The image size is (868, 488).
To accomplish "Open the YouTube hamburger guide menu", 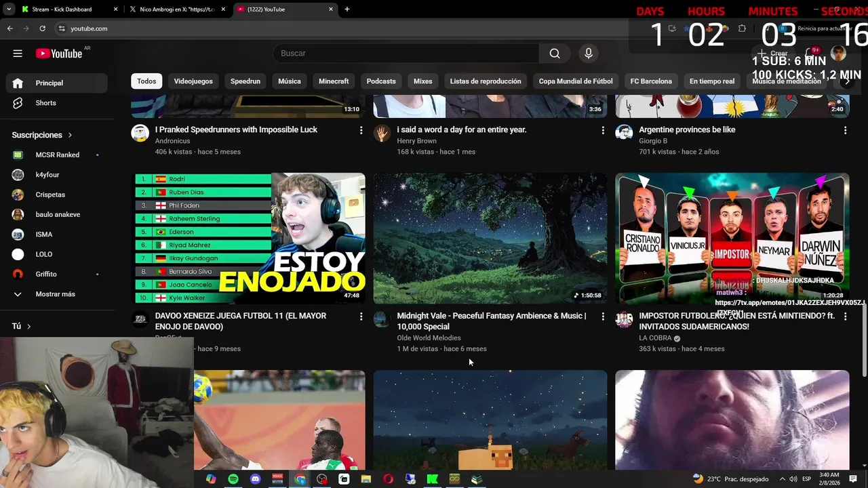I will click(18, 54).
